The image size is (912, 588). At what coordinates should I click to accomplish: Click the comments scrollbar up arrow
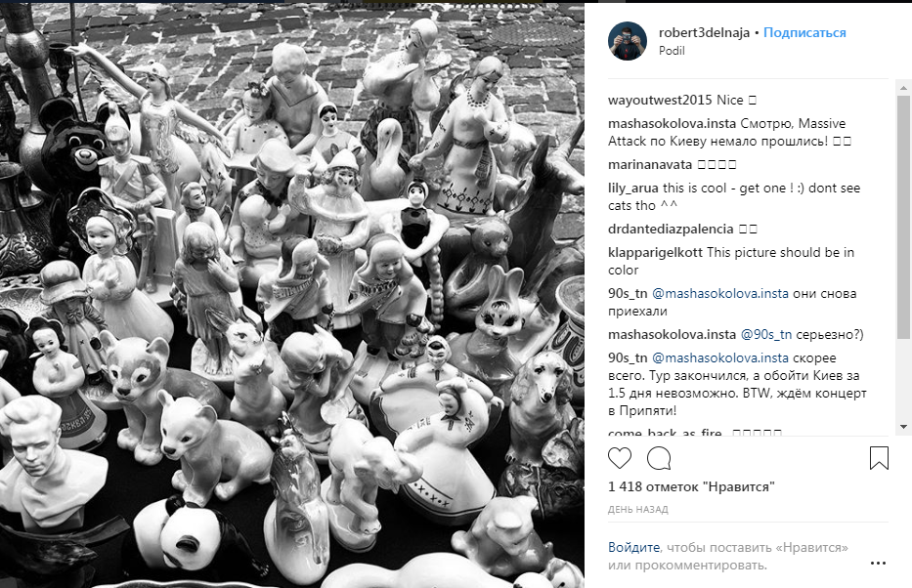(x=903, y=88)
